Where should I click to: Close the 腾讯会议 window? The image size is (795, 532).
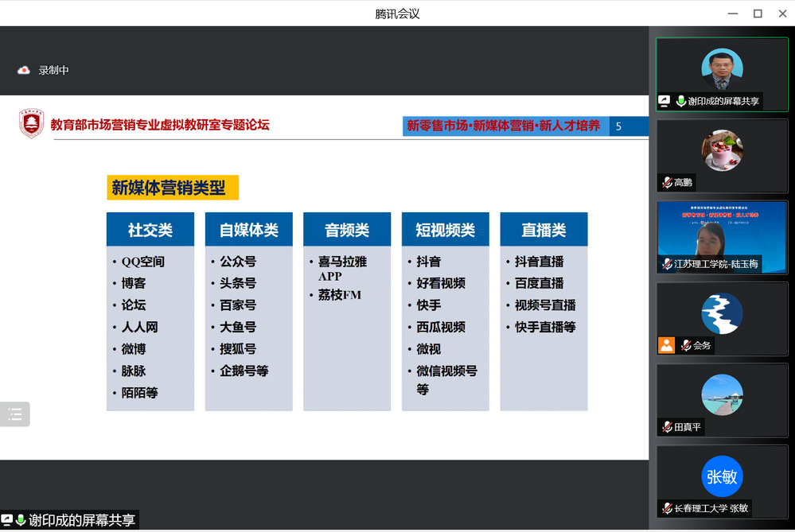(x=782, y=14)
